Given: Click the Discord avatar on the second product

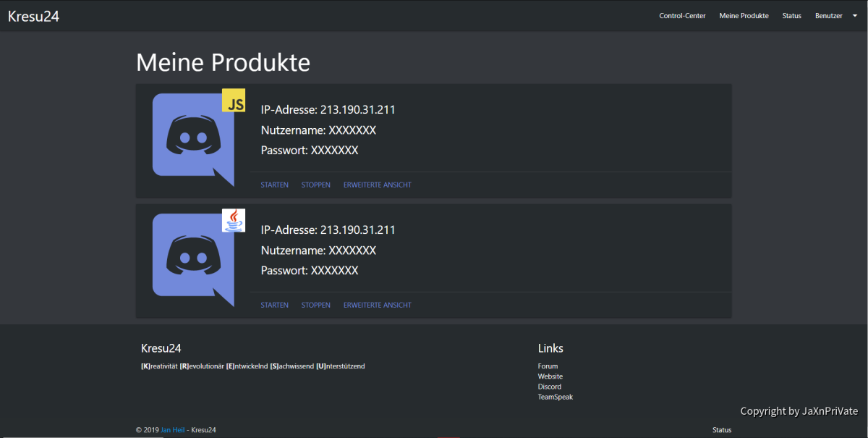Looking at the screenshot, I should pos(192,258).
